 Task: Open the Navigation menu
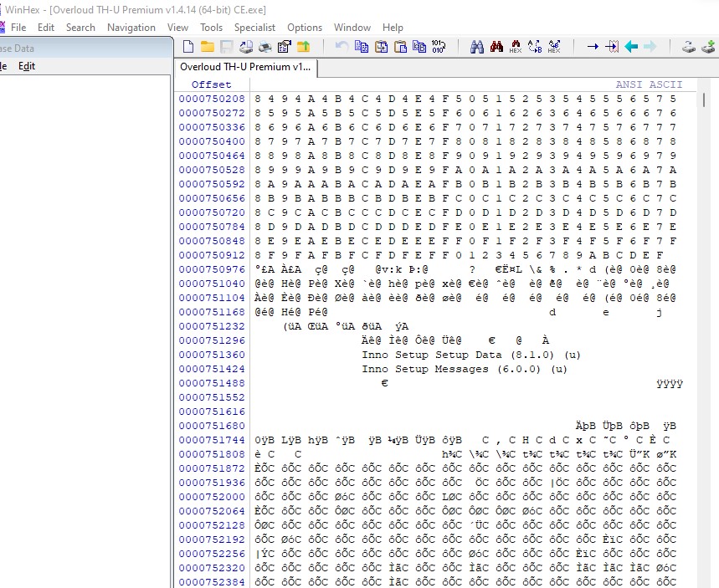point(131,28)
